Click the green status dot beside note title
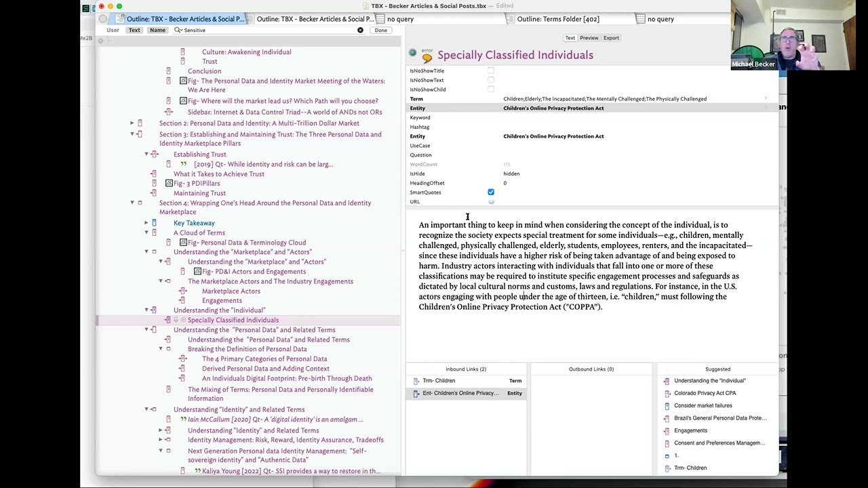 point(412,52)
